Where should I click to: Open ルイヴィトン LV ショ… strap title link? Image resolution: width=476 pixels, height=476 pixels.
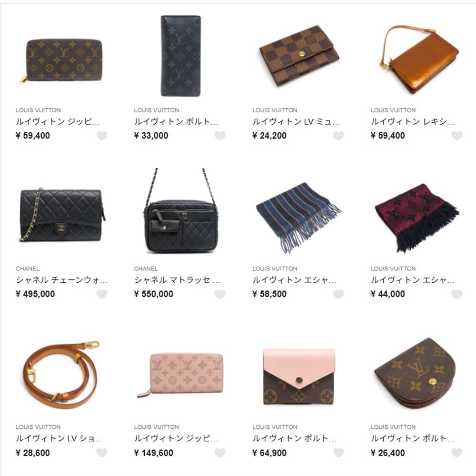(x=59, y=438)
